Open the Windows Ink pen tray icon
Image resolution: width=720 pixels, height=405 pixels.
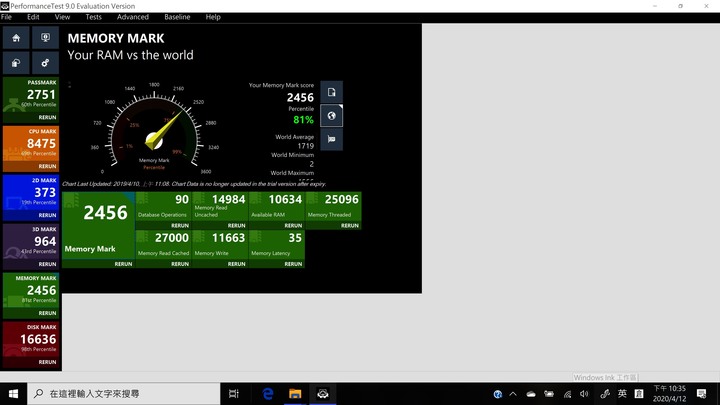[605, 394]
